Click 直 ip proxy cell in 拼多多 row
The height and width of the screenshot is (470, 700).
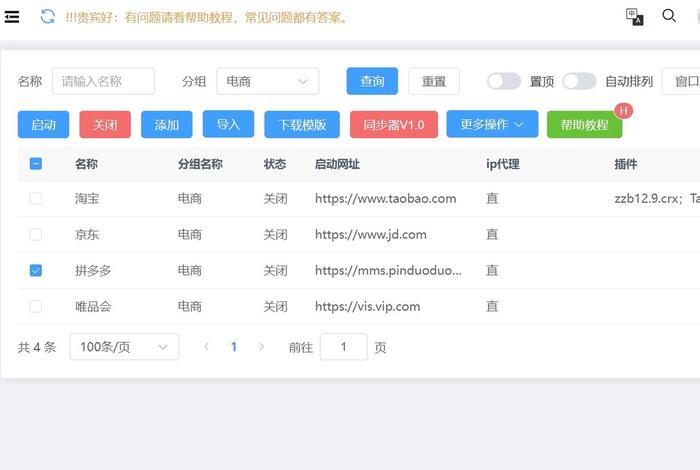(x=492, y=270)
